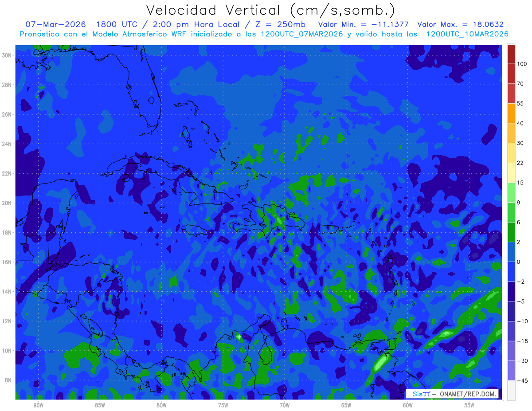Pick the violet-blue swatch between -18 and -10
This screenshot has width=532, height=411.
[511, 331]
